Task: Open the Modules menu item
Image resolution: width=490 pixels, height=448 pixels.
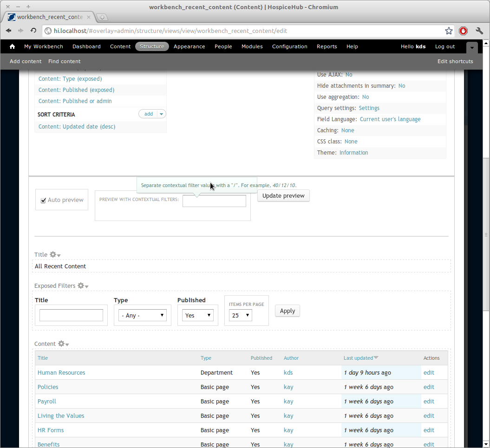Action: click(252, 46)
